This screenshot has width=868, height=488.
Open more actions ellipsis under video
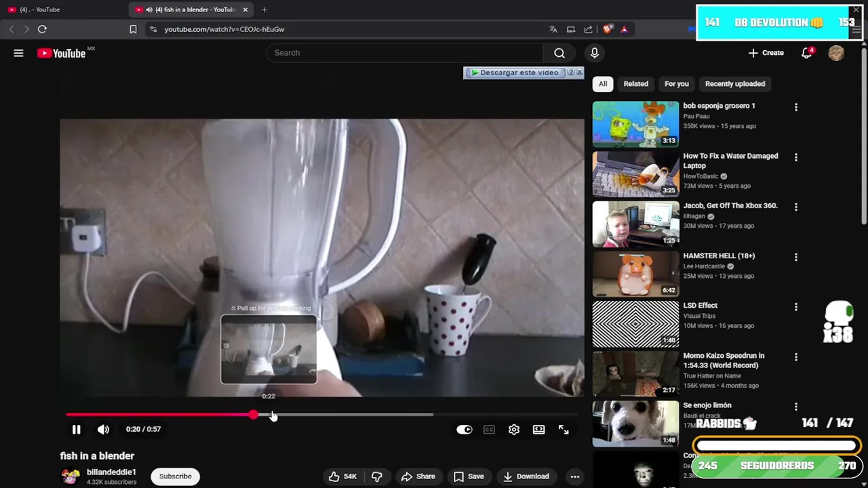click(574, 476)
